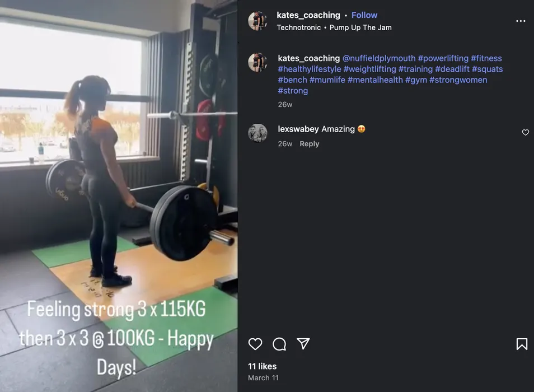This screenshot has height=392, width=534.
Task: Open Technotronic Pump Up The Jam audio
Action: point(334,27)
